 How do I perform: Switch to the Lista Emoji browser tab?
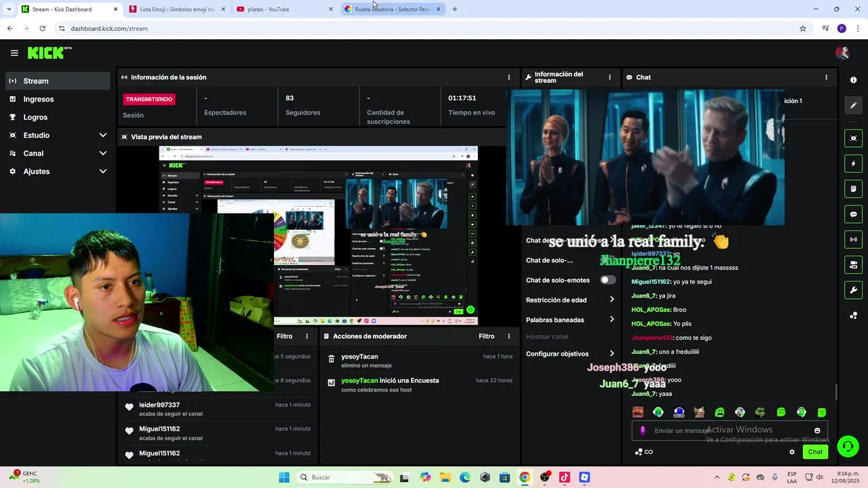[176, 9]
